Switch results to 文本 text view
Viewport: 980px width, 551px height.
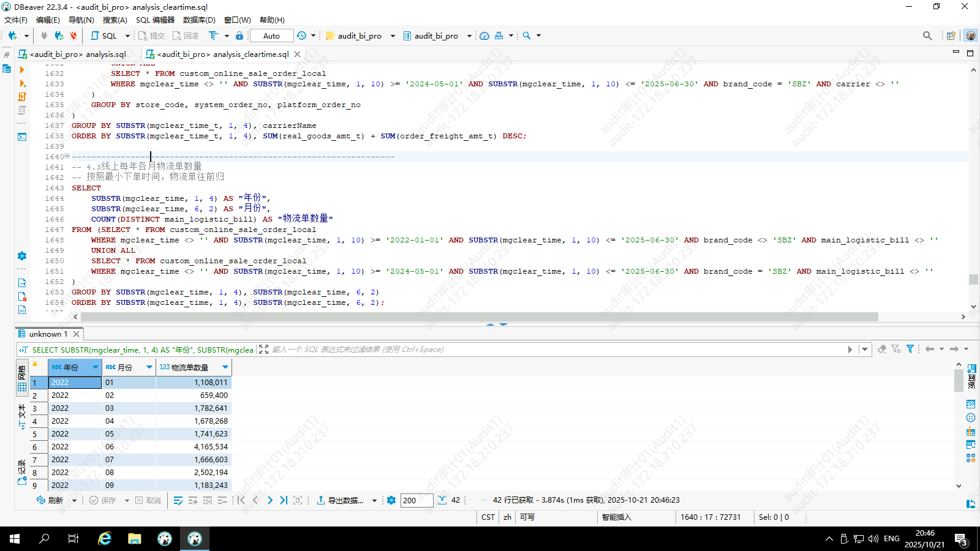coord(22,415)
